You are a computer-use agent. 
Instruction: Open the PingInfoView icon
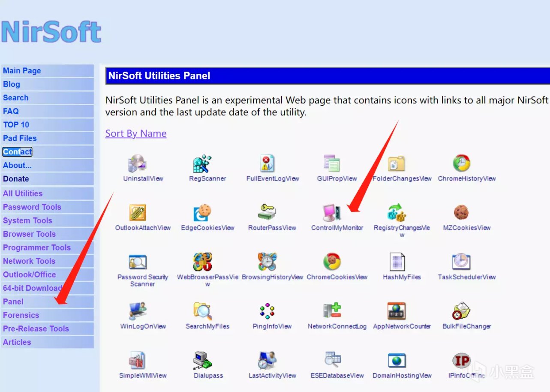coord(267,311)
